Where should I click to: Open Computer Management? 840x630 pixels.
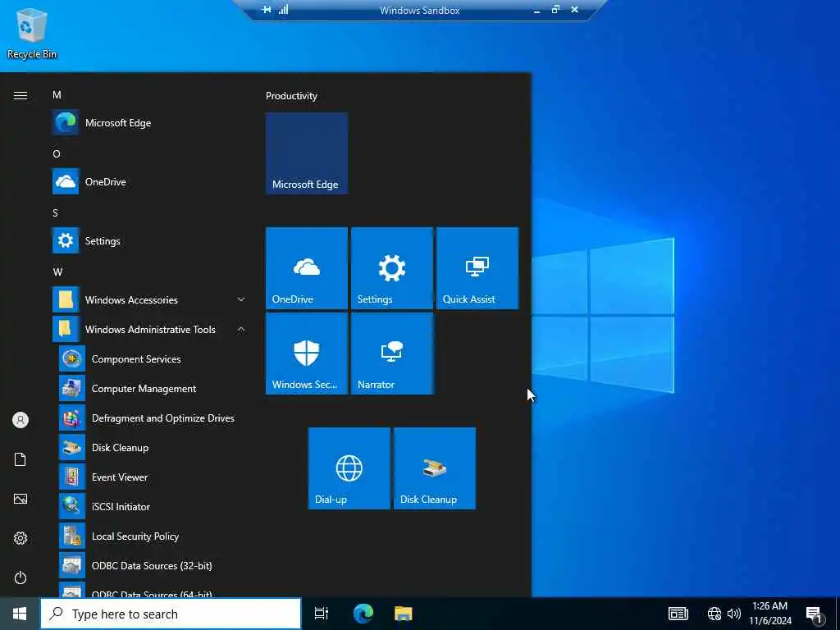153,388
